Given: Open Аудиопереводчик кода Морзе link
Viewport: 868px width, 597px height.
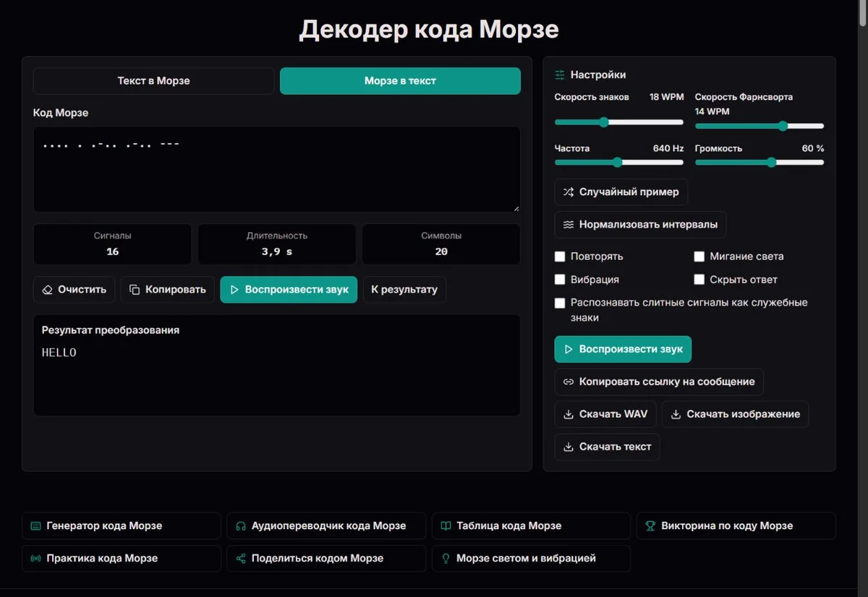Looking at the screenshot, I should point(326,526).
